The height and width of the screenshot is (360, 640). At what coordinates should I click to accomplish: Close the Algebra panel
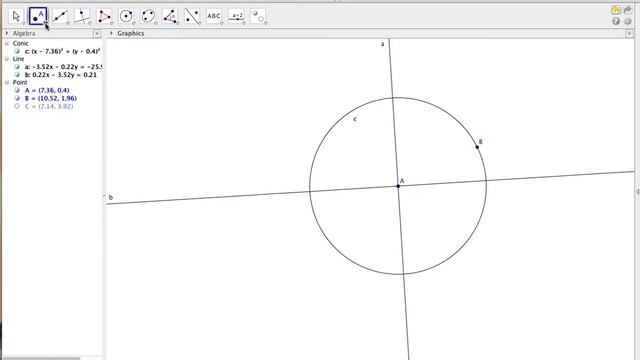pos(97,33)
